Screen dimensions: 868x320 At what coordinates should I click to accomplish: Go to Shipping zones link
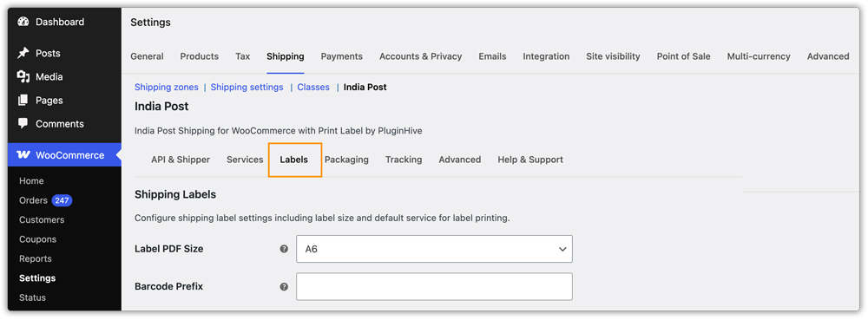click(167, 88)
